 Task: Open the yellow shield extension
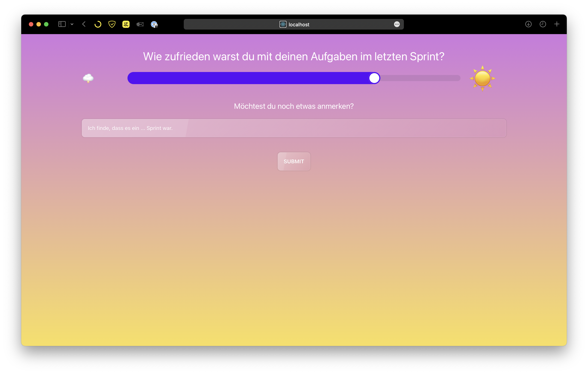click(112, 24)
